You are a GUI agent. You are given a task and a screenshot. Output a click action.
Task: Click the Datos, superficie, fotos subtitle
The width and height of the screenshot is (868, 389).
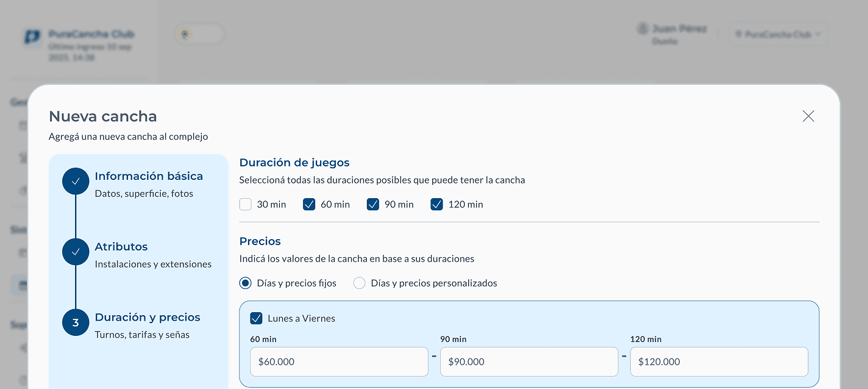click(144, 193)
